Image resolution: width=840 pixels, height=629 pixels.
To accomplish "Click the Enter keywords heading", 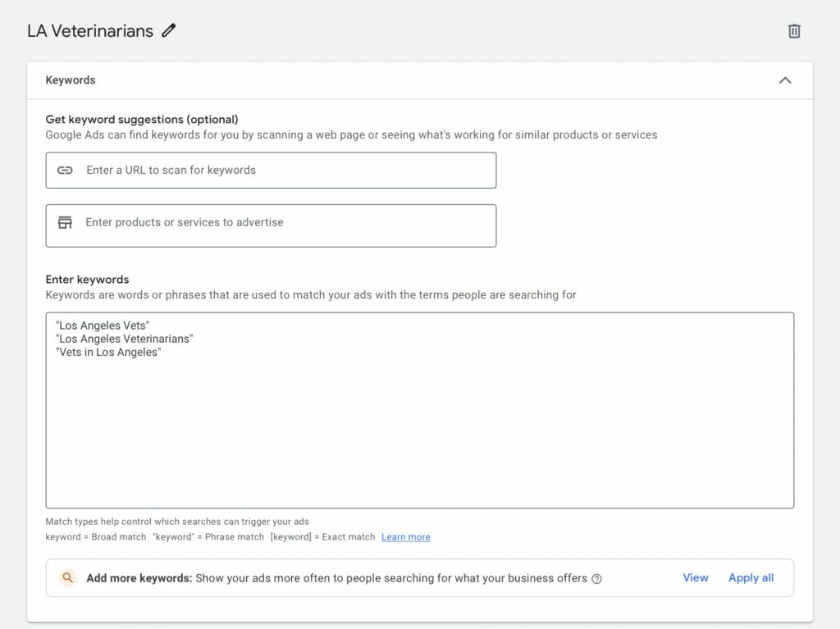I will click(x=87, y=279).
